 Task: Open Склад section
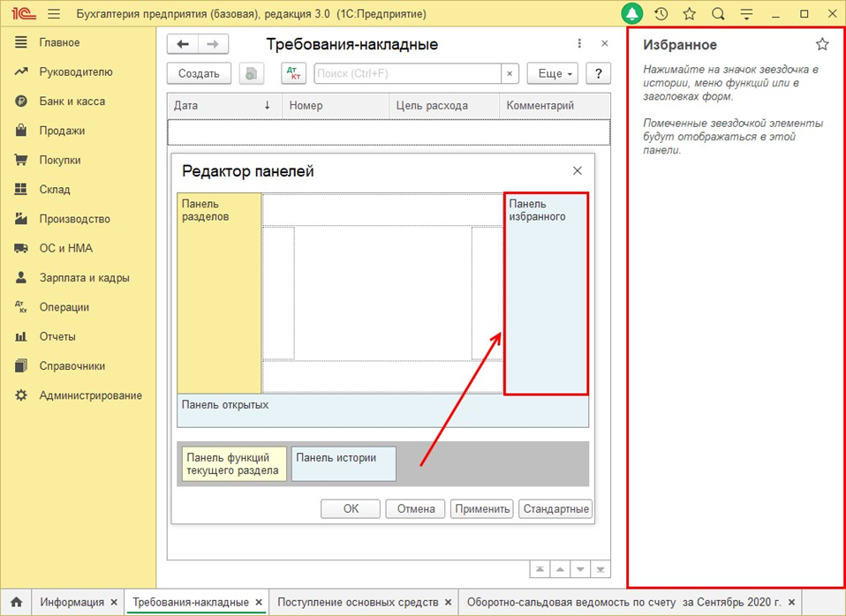pos(55,190)
